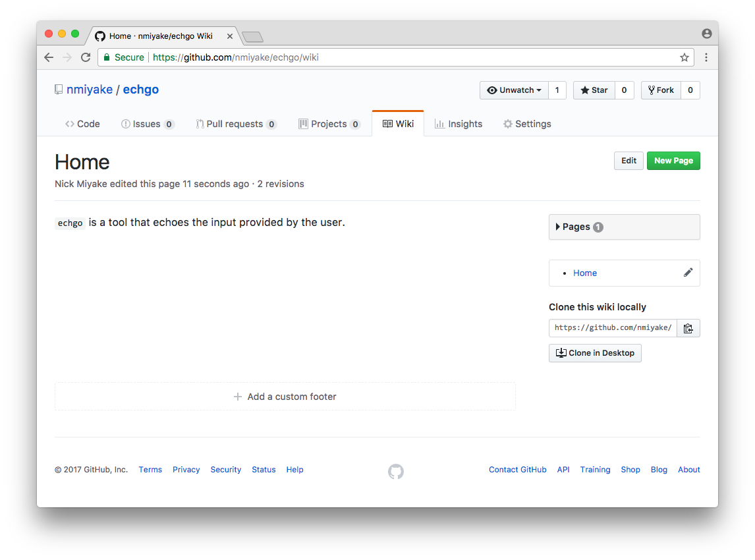755x560 pixels.
Task: Open the Training footer link
Action: 595,470
